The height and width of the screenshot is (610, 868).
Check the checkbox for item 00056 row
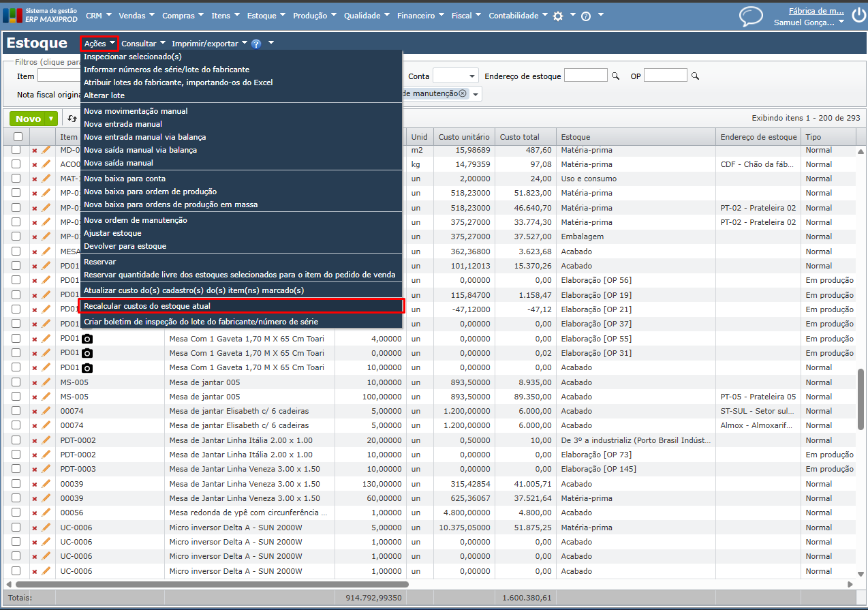16,513
